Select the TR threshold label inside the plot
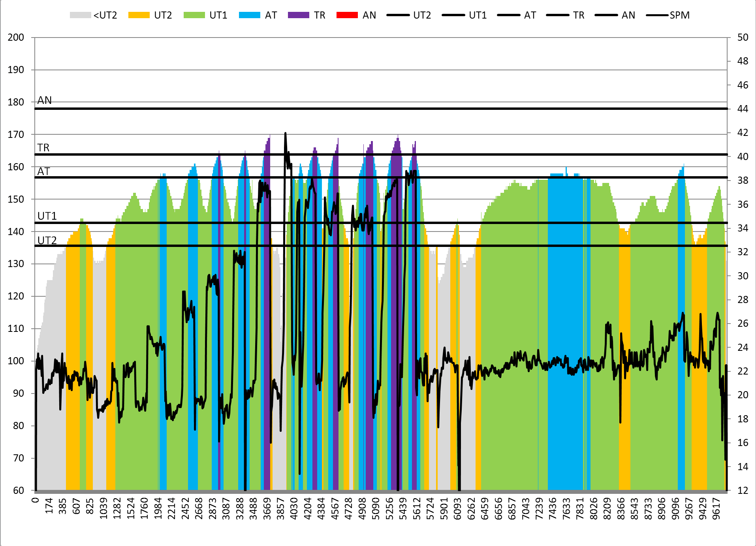 point(43,148)
